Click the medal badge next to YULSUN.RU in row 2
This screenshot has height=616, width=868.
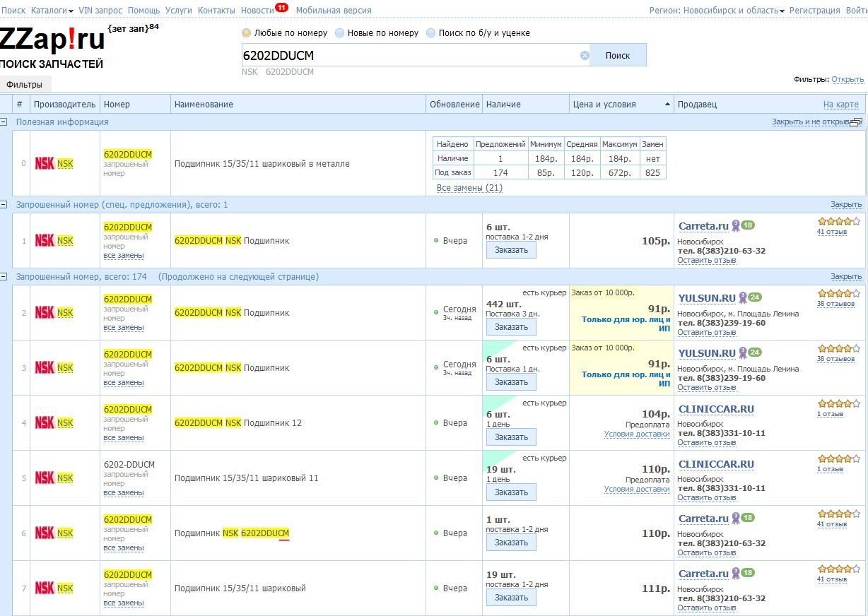[x=743, y=298]
